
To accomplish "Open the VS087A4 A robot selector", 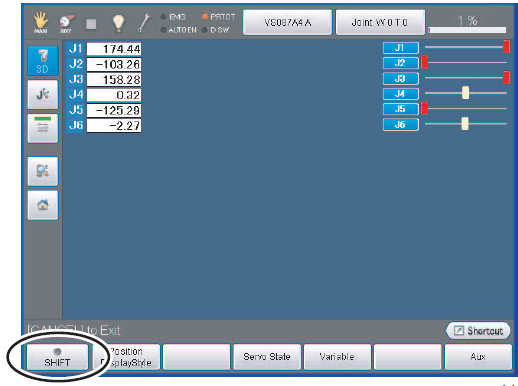I will click(x=288, y=22).
